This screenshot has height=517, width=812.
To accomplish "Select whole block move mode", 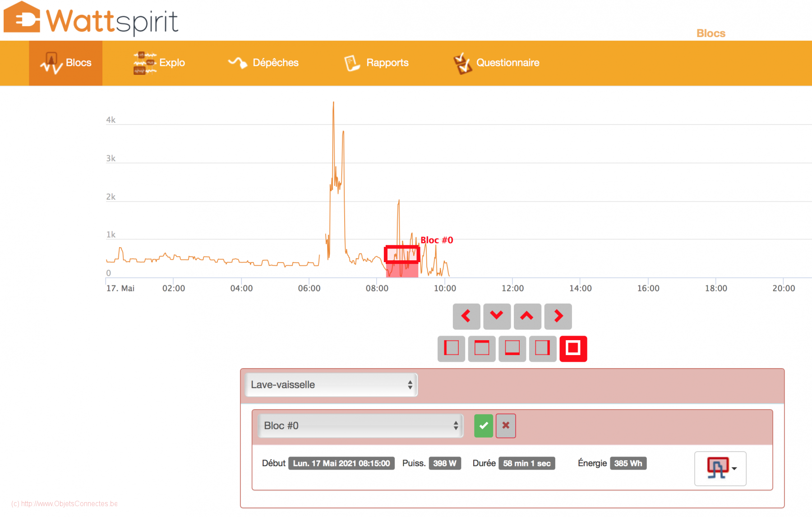I will coord(573,349).
